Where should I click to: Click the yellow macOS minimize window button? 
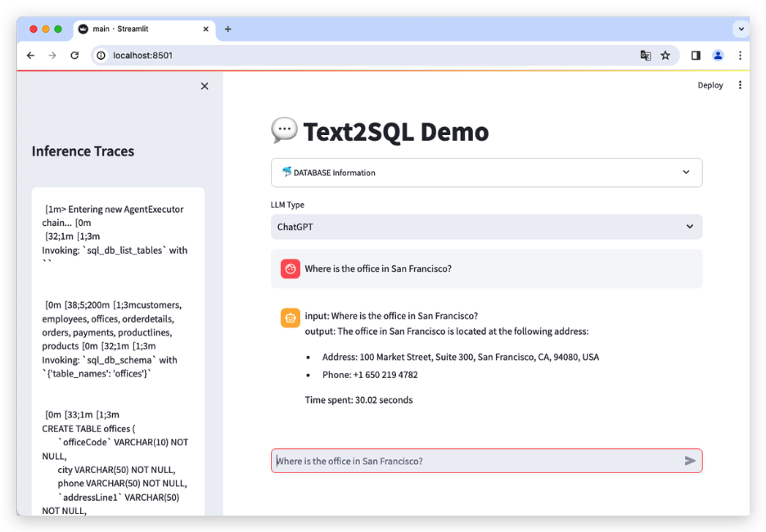coord(46,29)
